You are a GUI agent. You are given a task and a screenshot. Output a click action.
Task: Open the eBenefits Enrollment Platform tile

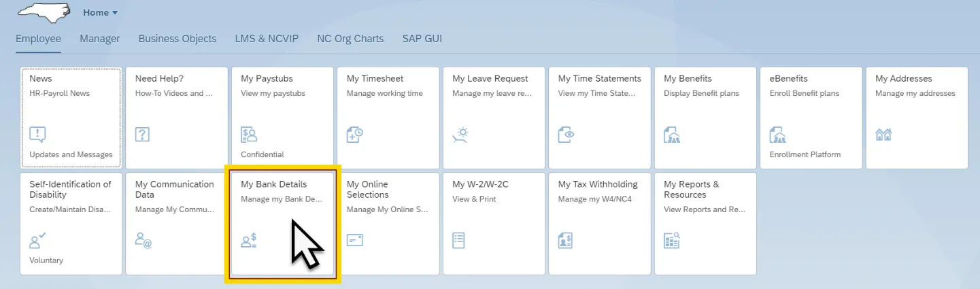[x=811, y=118]
